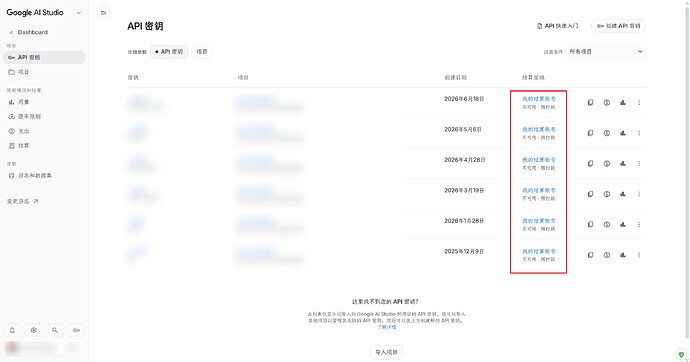The height and width of the screenshot is (362, 690).
Task: Open billing icon for 2025年12月9日 key
Action: (x=606, y=255)
